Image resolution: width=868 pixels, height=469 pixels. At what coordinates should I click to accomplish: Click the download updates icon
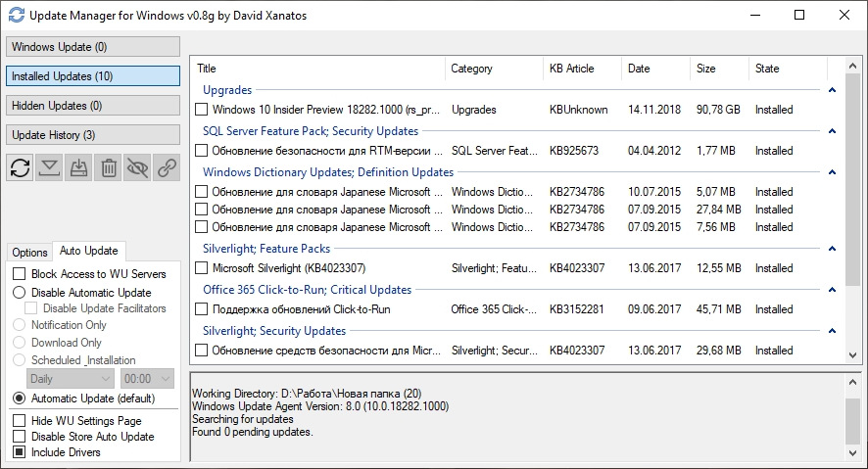click(49, 167)
